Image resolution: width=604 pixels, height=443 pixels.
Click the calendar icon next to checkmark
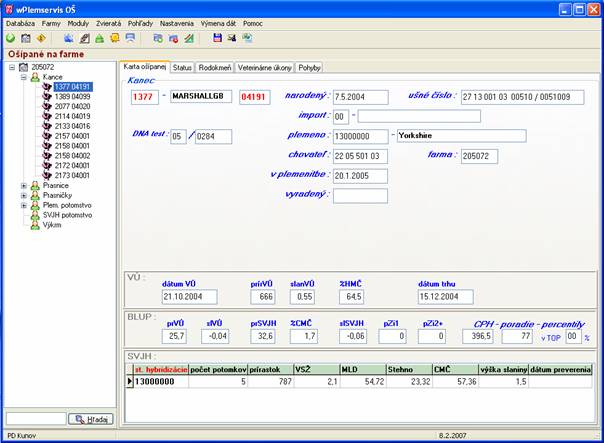pos(26,38)
